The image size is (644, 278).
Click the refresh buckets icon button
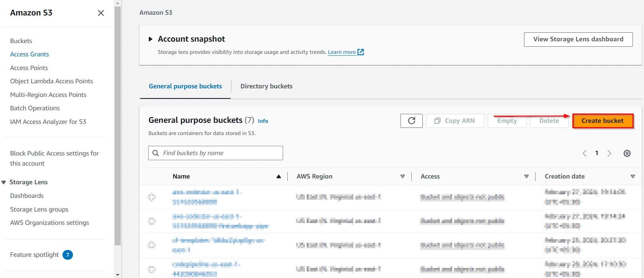(411, 121)
